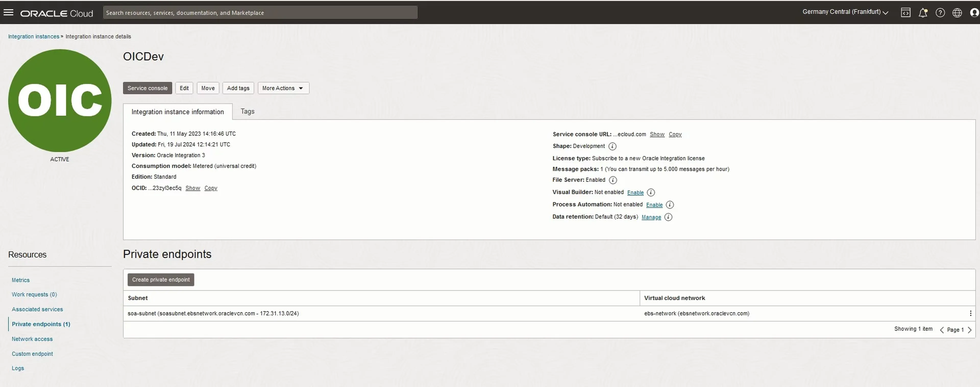The image size is (980, 387).
Task: Click the Message packs value
Action: coord(665,169)
